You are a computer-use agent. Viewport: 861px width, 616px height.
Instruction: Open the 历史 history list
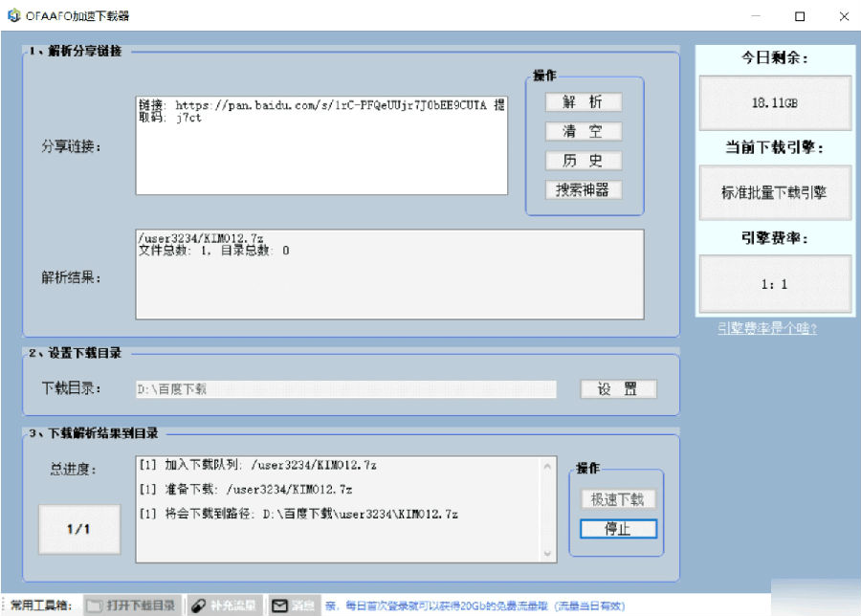coord(583,161)
